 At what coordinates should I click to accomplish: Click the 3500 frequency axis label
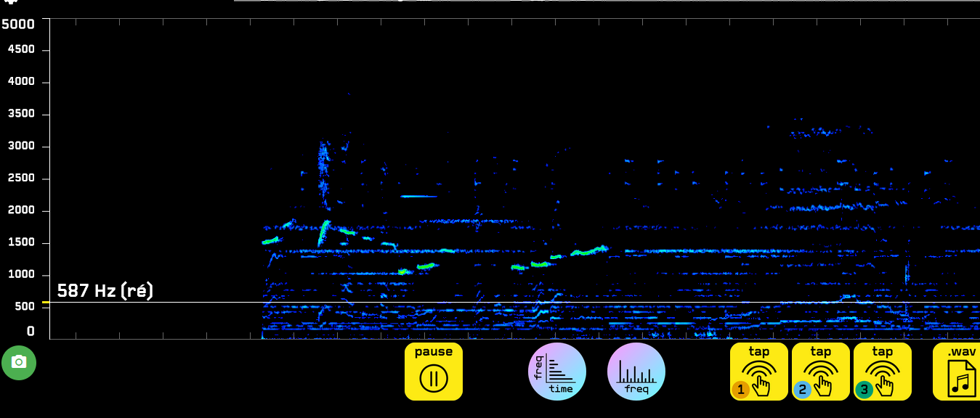coord(21,114)
